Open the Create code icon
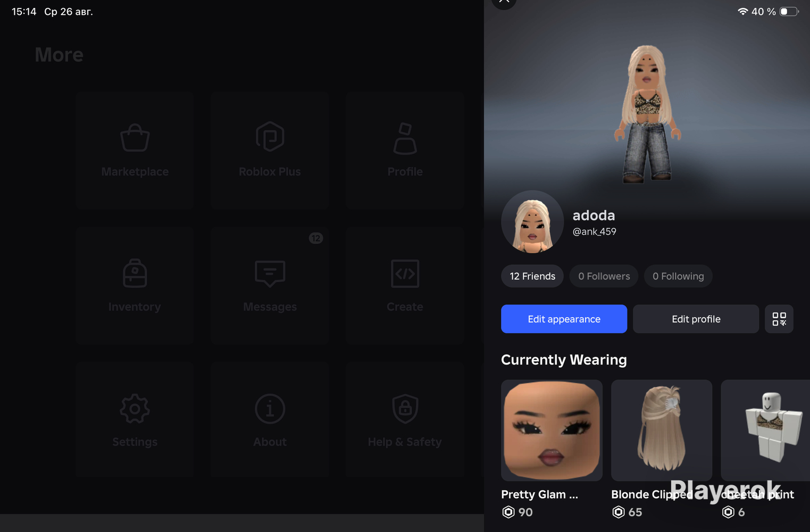This screenshot has width=810, height=532. [405, 273]
